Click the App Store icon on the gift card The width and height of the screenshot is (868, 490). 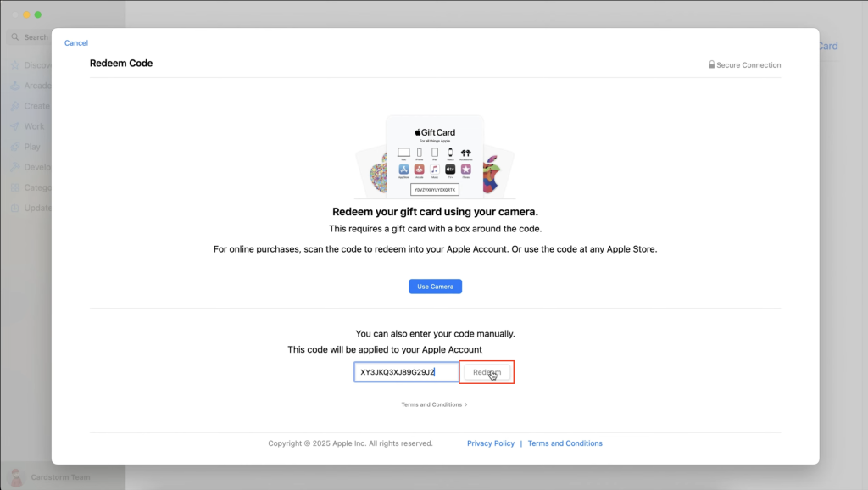403,169
